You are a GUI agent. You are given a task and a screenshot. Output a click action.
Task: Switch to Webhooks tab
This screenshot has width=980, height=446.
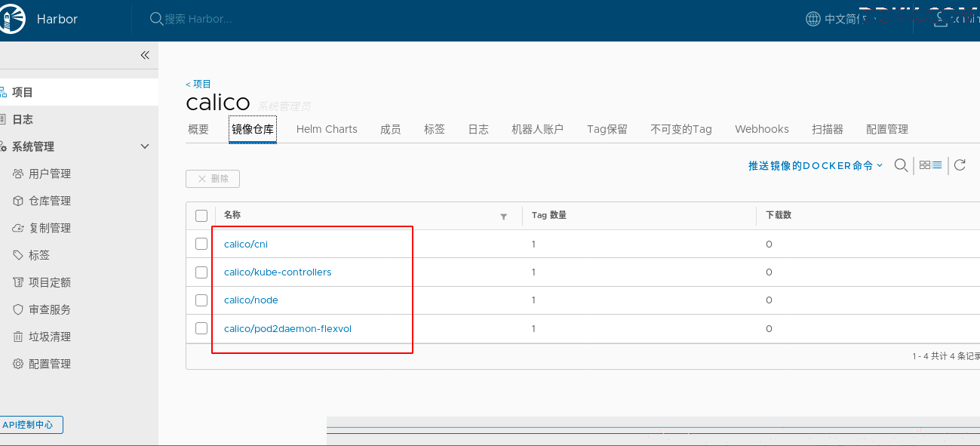click(x=762, y=129)
